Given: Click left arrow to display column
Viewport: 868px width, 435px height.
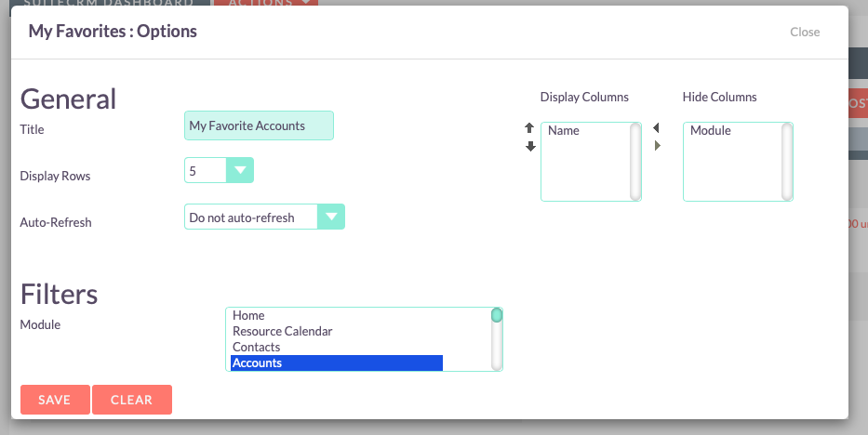Looking at the screenshot, I should click(x=656, y=128).
